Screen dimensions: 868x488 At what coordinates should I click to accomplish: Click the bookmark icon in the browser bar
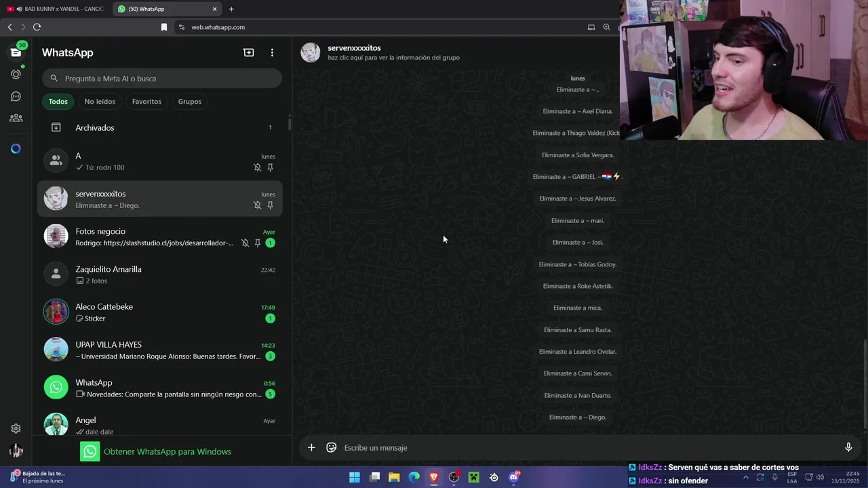pos(163,27)
